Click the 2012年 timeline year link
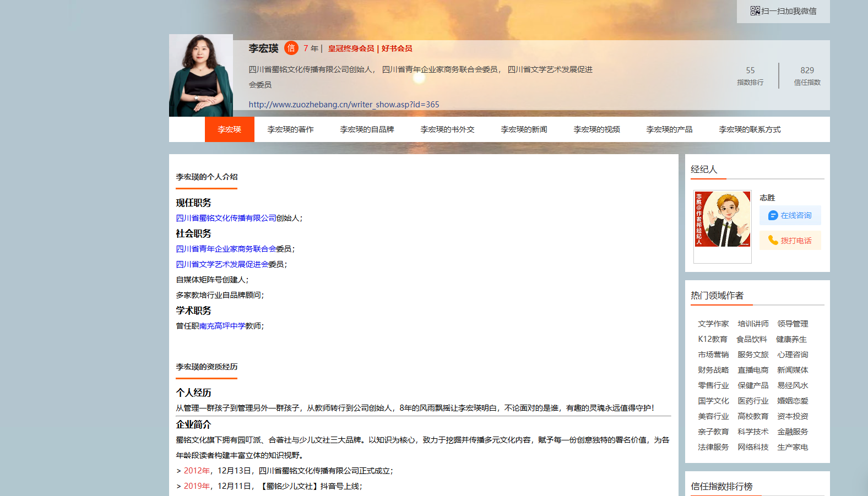Image resolution: width=868 pixels, height=496 pixels. (197, 471)
